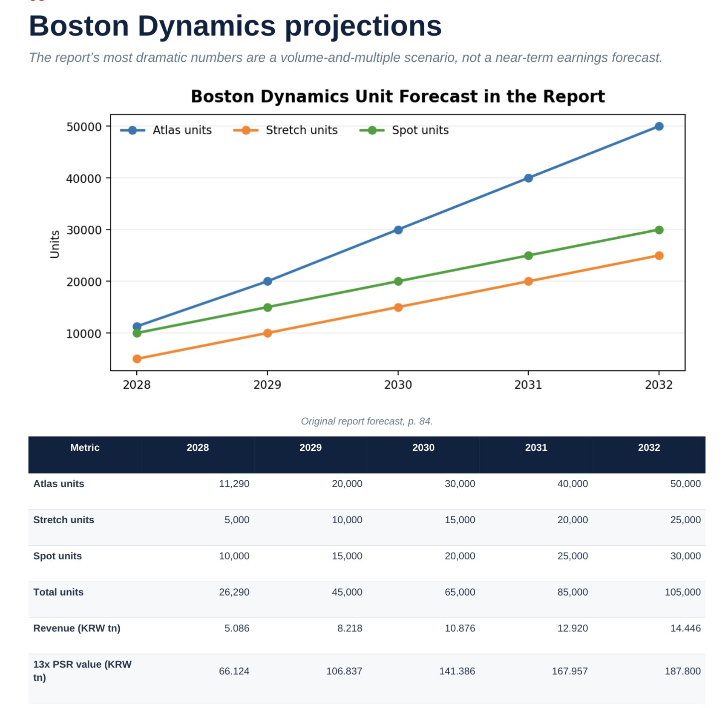Click the 20000 tick label on the y-axis

[x=84, y=281]
